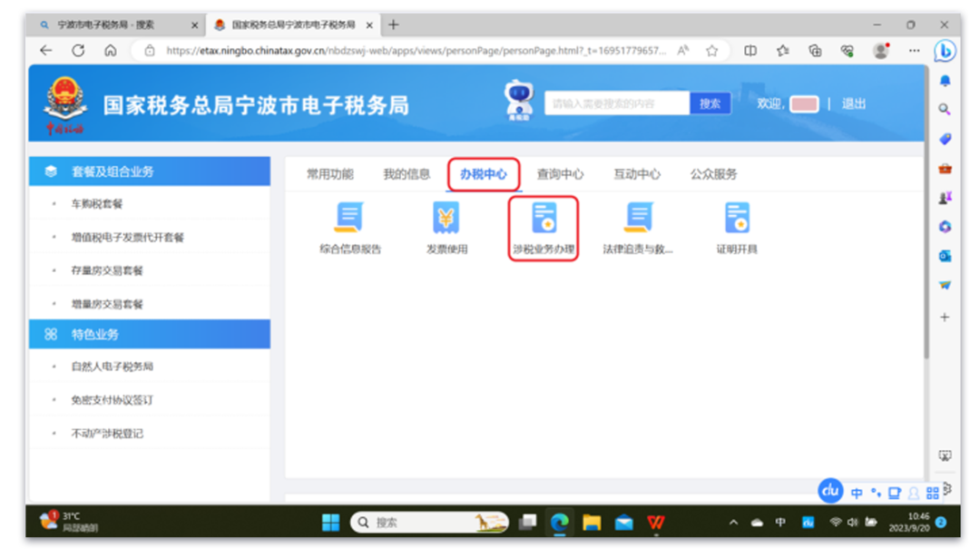Screen dimensions: 980x558
Task: Add page to favorites star icon
Action: tap(712, 51)
